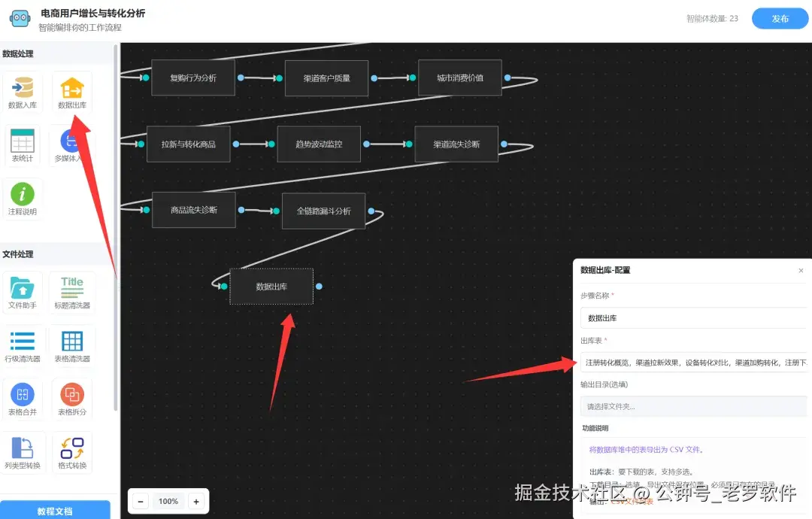Image resolution: width=812 pixels, height=519 pixels.
Task: Click the 输出目录 folder picker field
Action: tap(693, 407)
